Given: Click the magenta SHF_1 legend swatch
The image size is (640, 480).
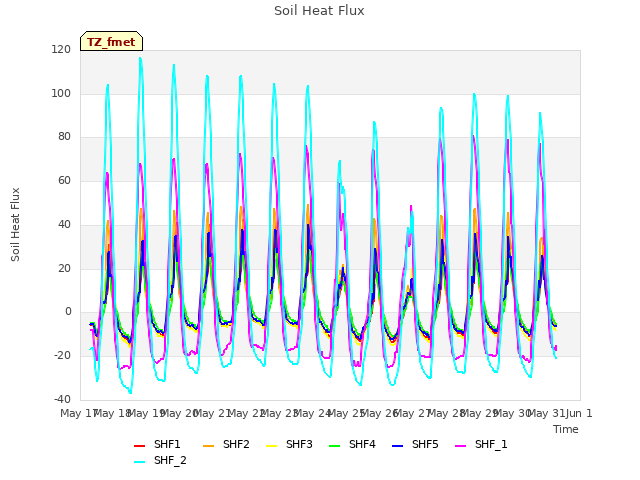Looking at the screenshot, I should pyautogui.click(x=460, y=446).
